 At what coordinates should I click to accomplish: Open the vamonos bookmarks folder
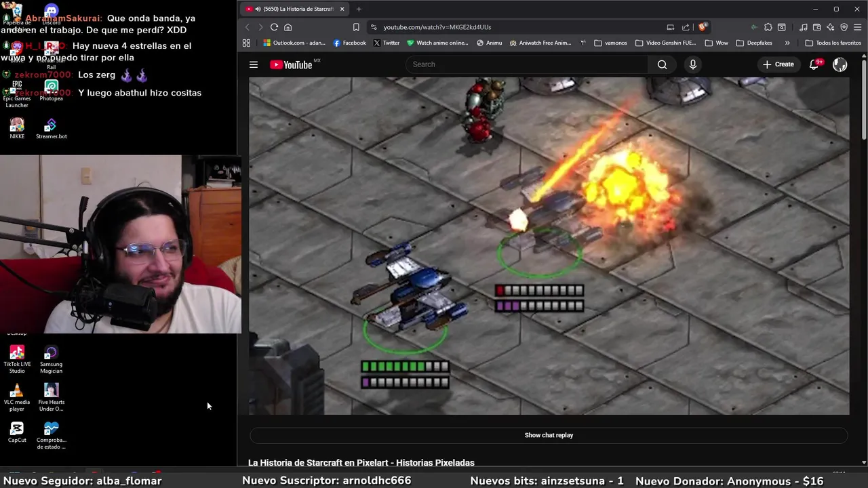pos(610,43)
